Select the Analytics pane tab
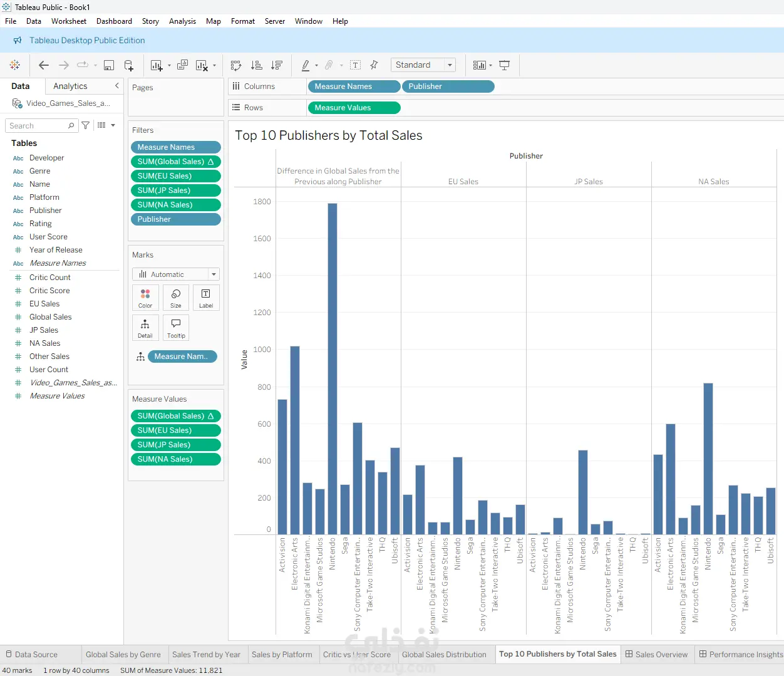Image resolution: width=784 pixels, height=676 pixels. coord(70,86)
